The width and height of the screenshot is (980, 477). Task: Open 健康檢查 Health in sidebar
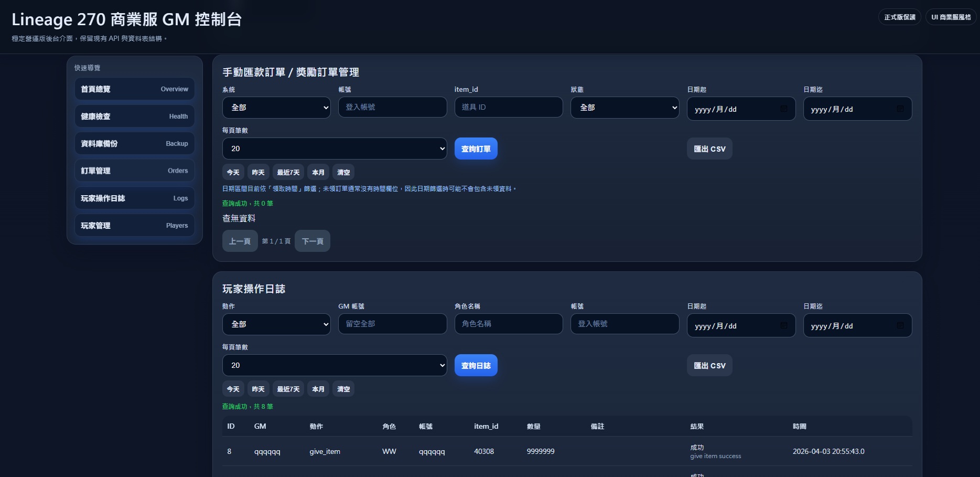click(x=134, y=116)
